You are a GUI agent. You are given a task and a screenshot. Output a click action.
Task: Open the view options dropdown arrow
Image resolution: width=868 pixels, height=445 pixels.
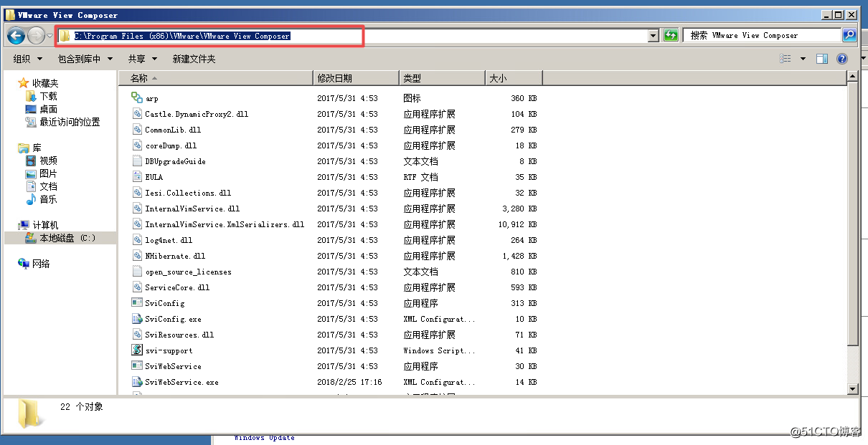[x=803, y=59]
